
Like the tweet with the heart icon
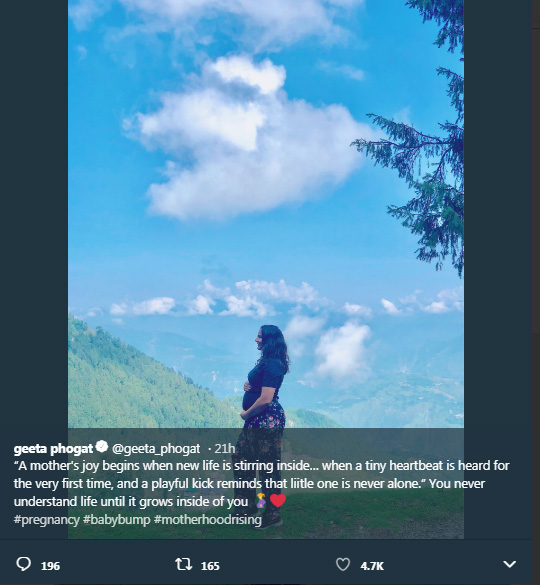[x=343, y=564]
